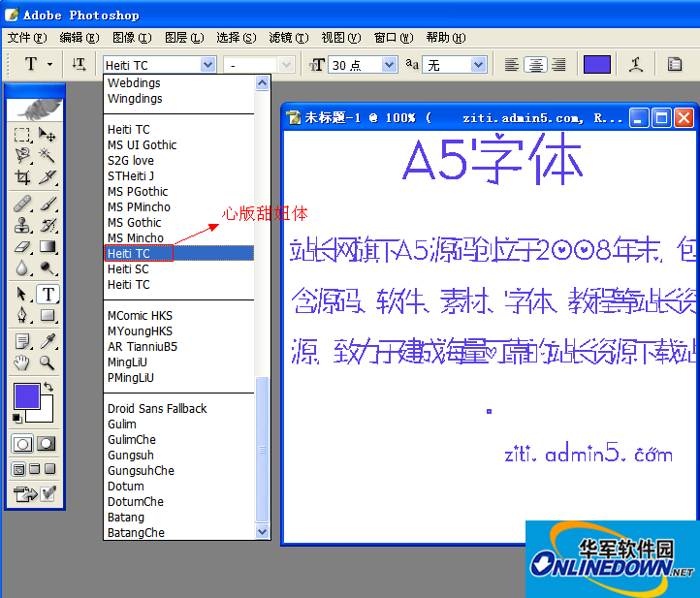
Task: Click font size input field
Action: point(356,65)
